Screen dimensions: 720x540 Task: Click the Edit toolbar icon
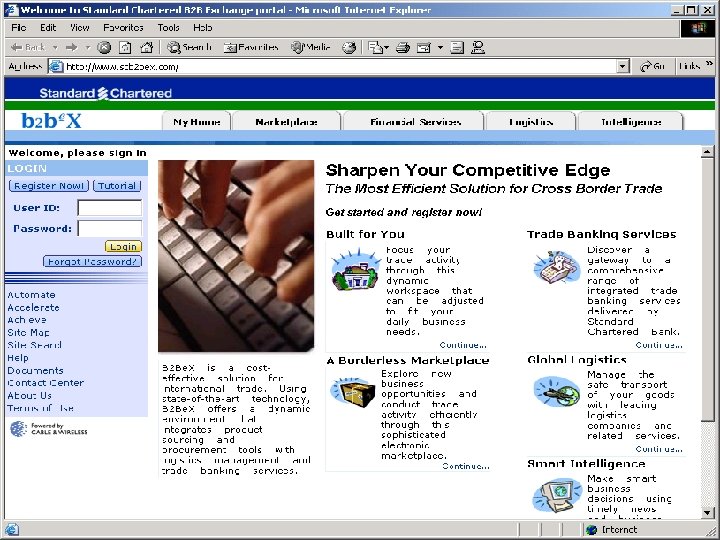(423, 47)
